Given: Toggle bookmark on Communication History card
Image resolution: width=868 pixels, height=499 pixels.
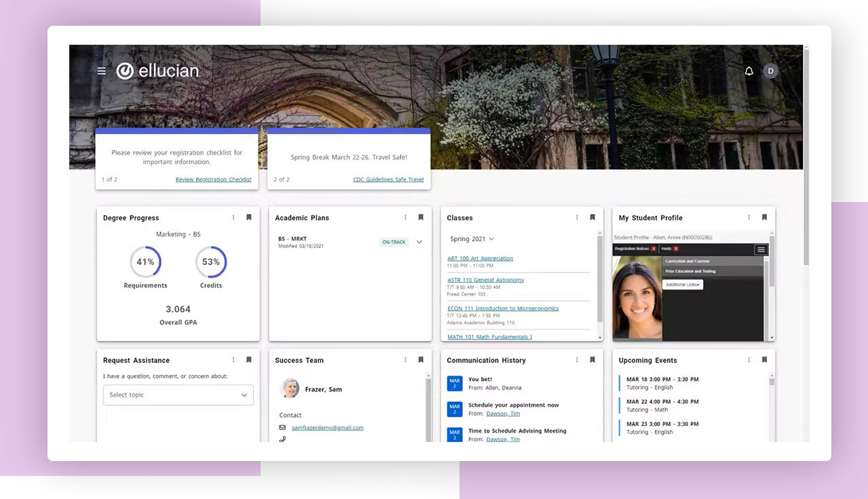Looking at the screenshot, I should [x=592, y=360].
